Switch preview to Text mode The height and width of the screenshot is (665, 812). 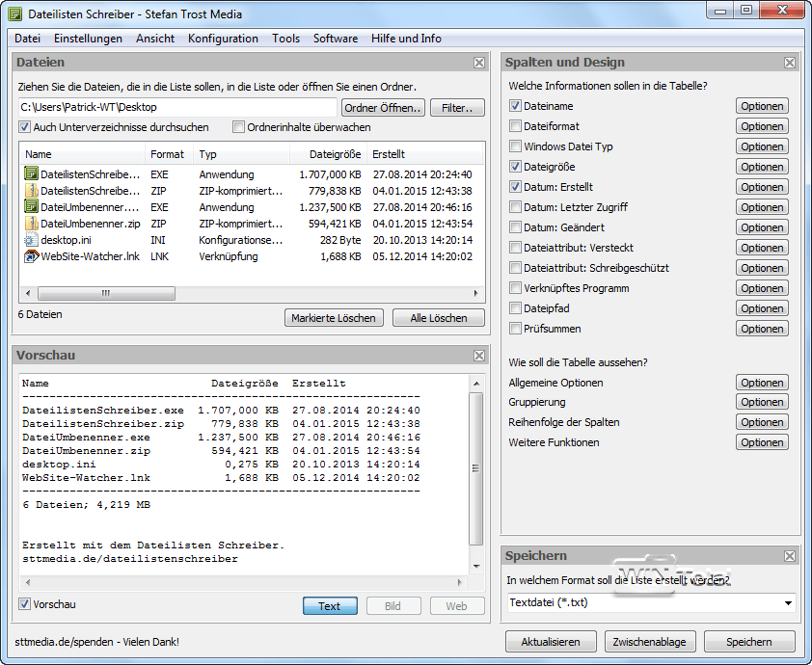coord(330,606)
